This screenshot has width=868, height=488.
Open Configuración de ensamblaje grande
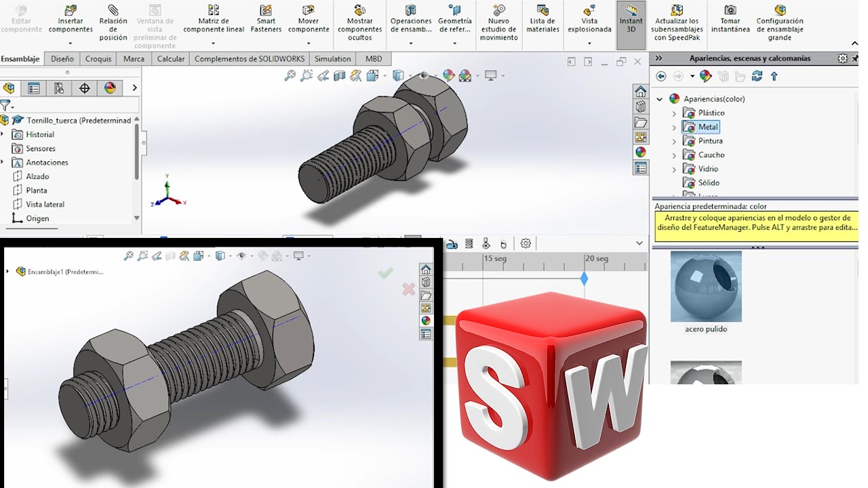780,24
